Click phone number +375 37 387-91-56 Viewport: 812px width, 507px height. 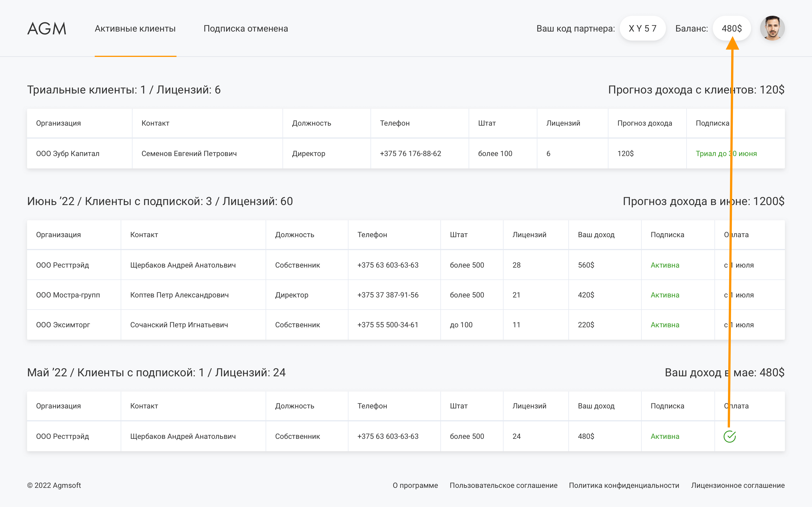coord(388,295)
